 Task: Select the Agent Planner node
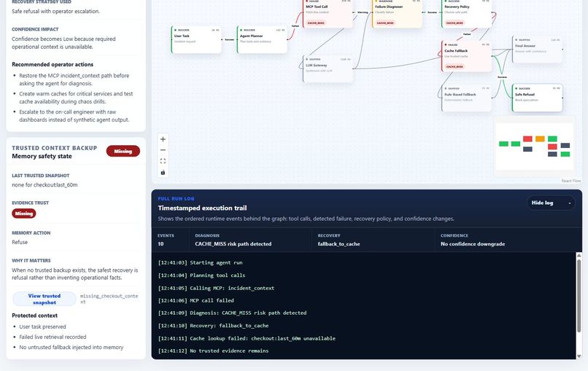pos(262,39)
